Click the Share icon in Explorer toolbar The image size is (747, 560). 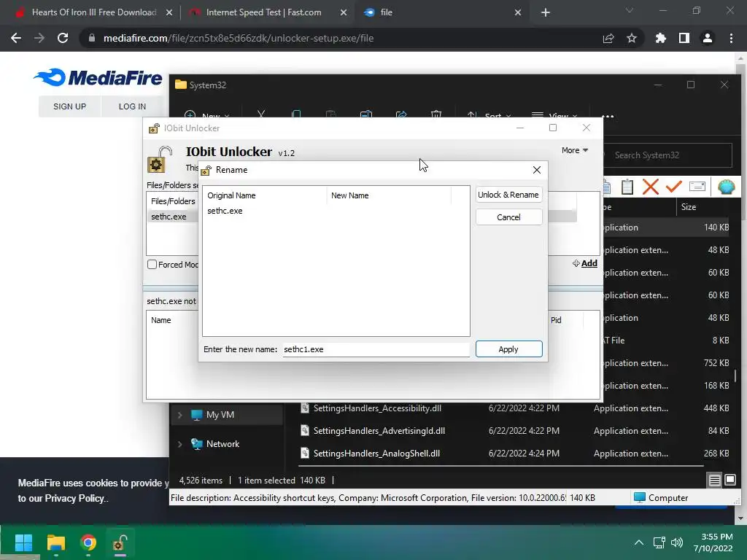(x=401, y=114)
